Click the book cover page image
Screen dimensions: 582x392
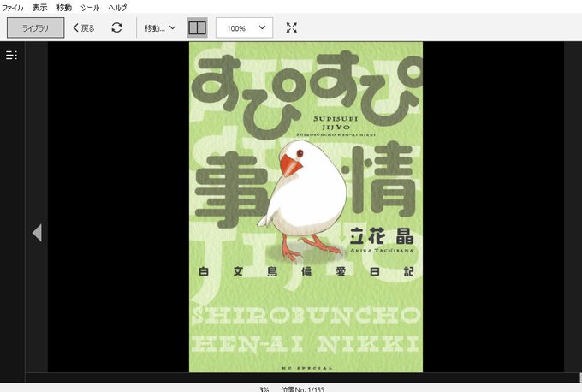click(x=306, y=207)
